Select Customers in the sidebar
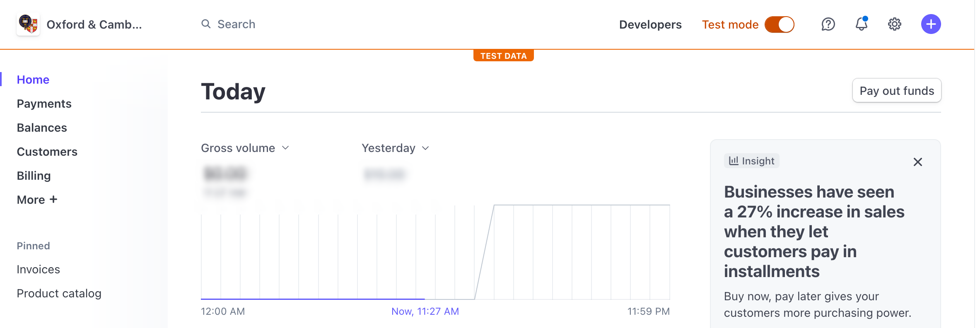The image size is (980, 328). pos(47,152)
